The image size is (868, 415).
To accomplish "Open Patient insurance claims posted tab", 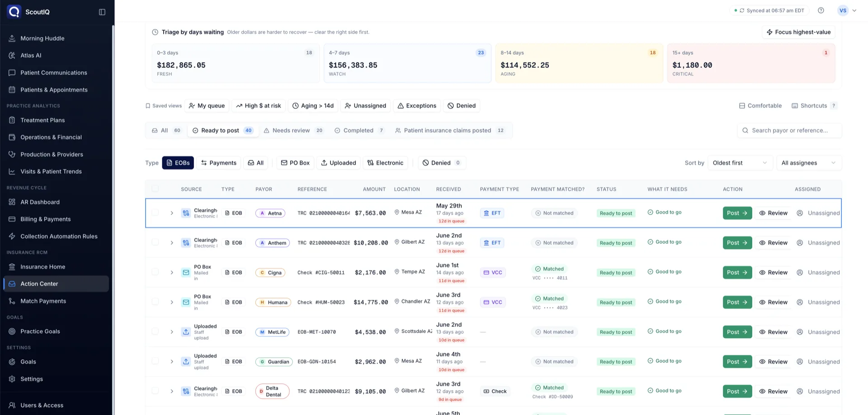I will coord(449,131).
